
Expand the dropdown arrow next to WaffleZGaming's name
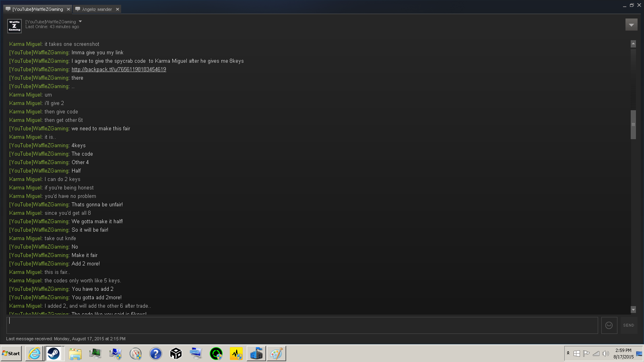80,22
